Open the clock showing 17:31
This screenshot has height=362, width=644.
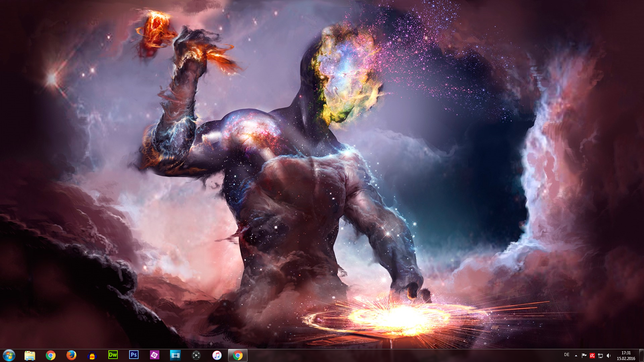point(626,356)
